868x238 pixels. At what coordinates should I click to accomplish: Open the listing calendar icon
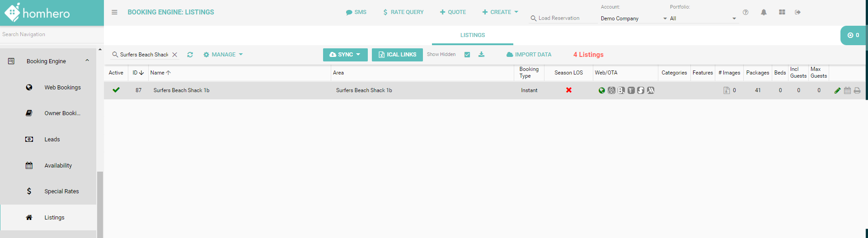[x=847, y=90]
